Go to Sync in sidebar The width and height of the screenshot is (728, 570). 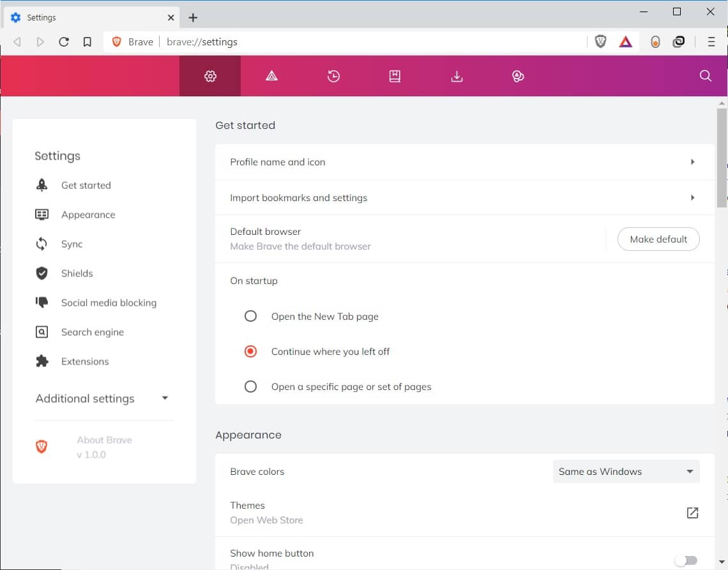[72, 244]
